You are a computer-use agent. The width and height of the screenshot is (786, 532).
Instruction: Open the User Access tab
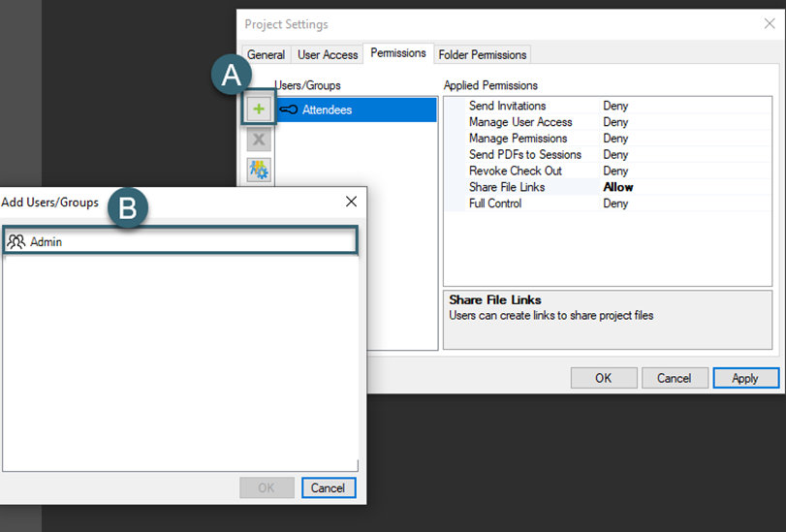point(328,55)
